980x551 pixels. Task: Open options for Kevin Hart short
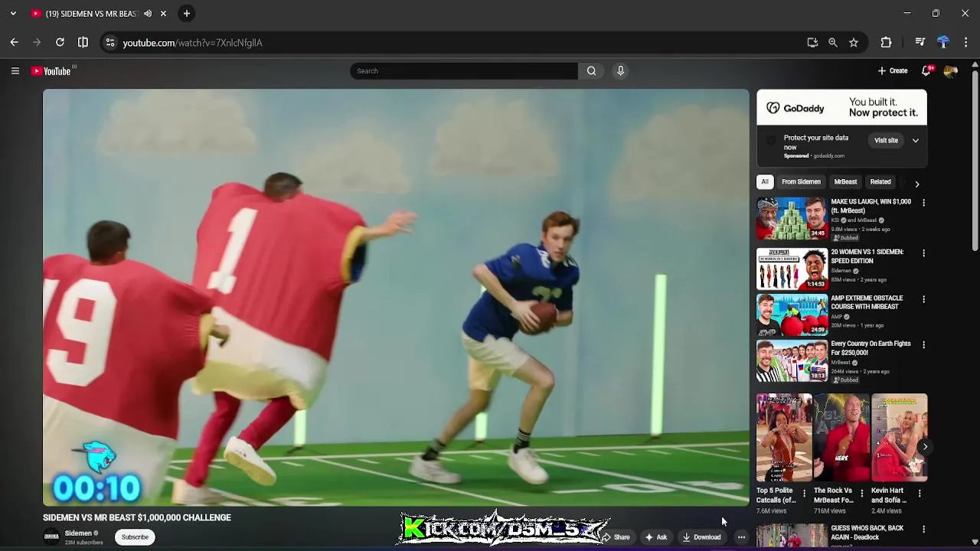tap(919, 494)
